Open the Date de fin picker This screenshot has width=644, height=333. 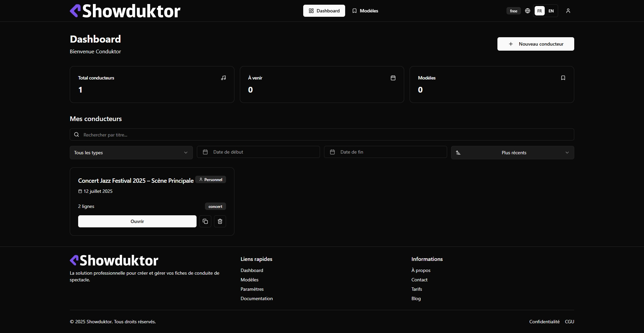pyautogui.click(x=385, y=152)
